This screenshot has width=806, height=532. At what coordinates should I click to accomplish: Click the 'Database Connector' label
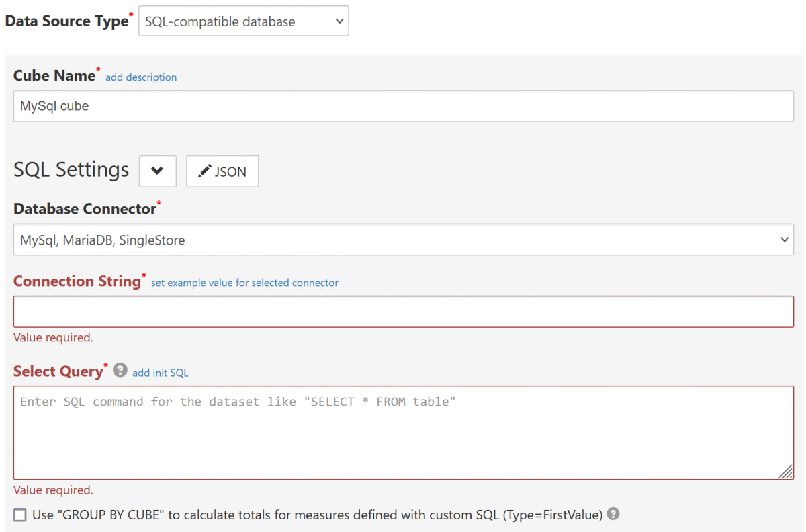[x=85, y=209]
